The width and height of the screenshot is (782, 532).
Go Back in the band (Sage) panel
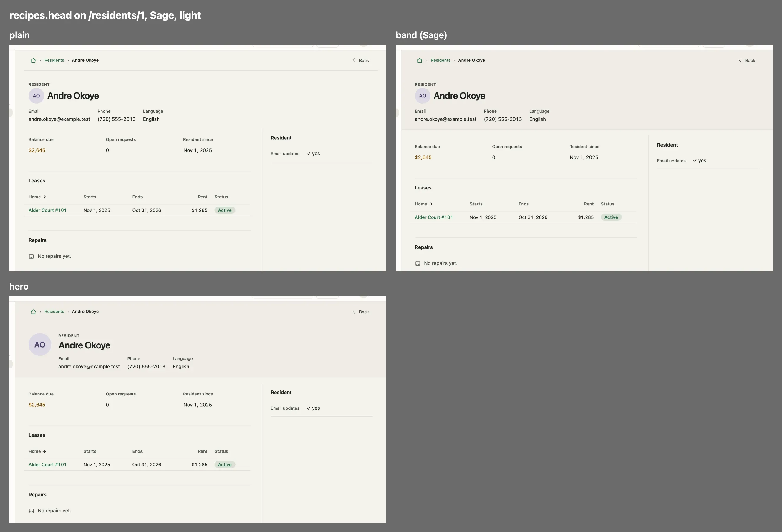point(747,61)
